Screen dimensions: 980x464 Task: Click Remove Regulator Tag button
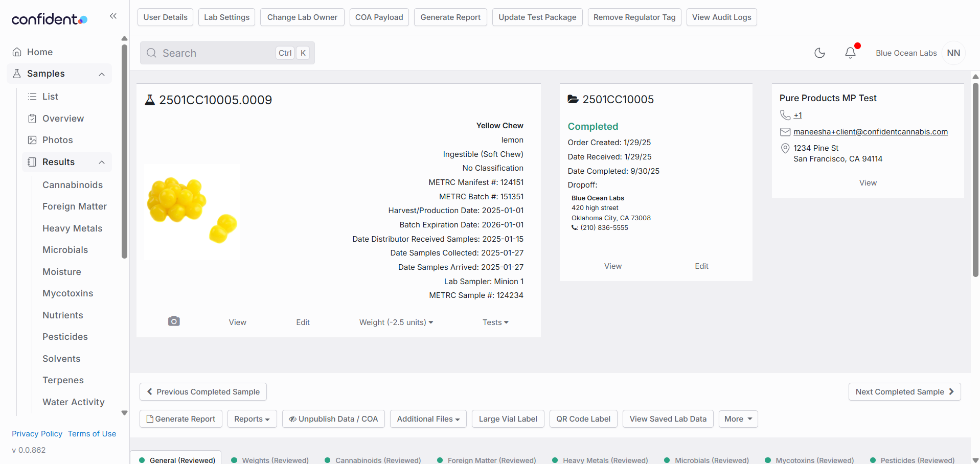tap(634, 17)
